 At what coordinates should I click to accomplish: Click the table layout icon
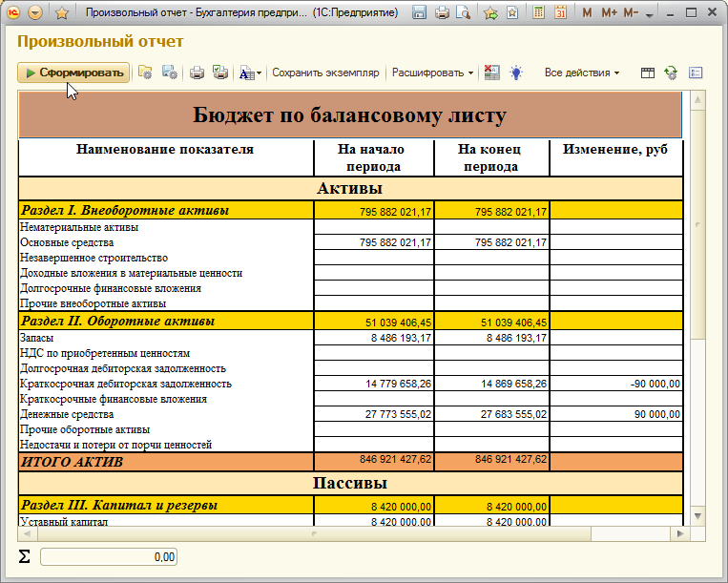(647, 73)
